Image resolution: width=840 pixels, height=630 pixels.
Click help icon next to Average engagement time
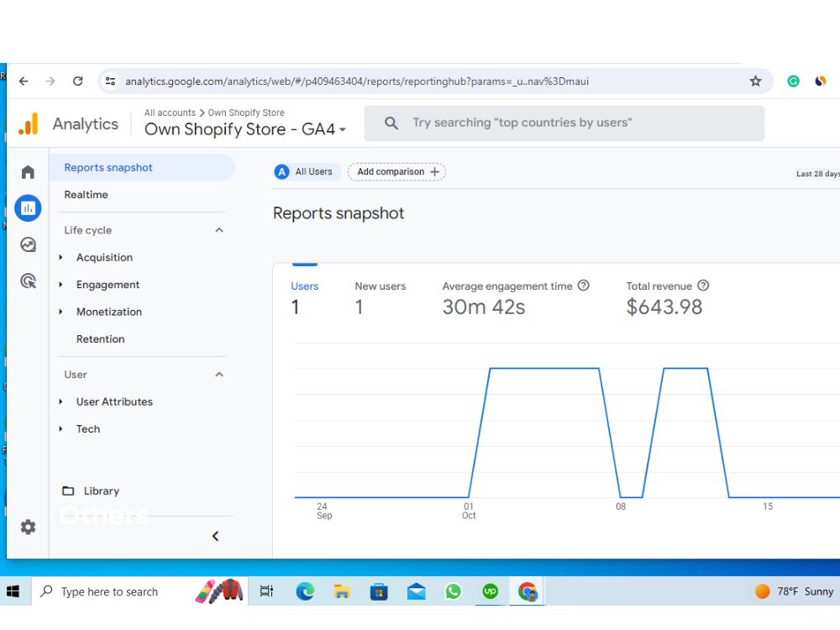point(584,286)
